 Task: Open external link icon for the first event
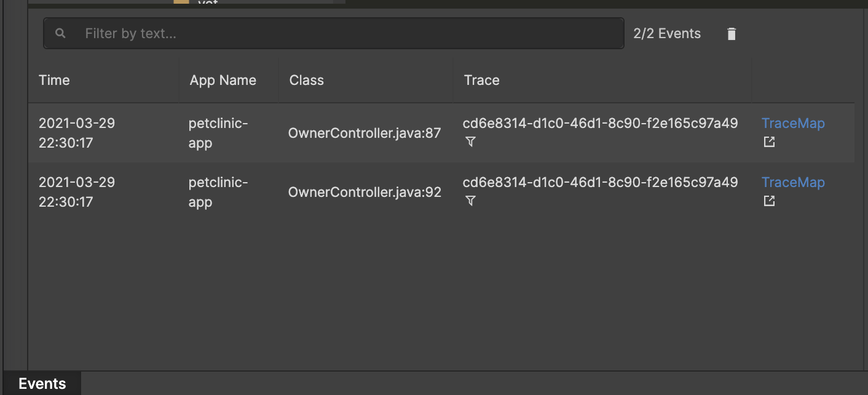pos(769,142)
